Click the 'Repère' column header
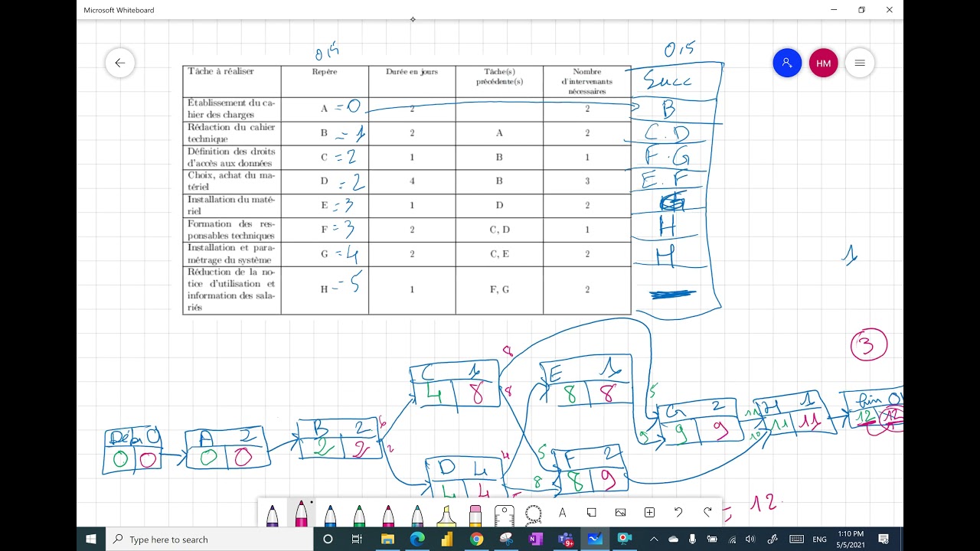 click(x=325, y=72)
